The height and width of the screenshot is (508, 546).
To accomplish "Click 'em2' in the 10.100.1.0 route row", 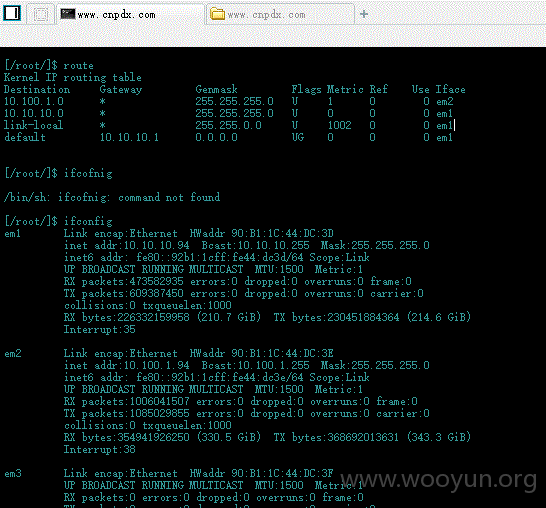I will [x=445, y=101].
